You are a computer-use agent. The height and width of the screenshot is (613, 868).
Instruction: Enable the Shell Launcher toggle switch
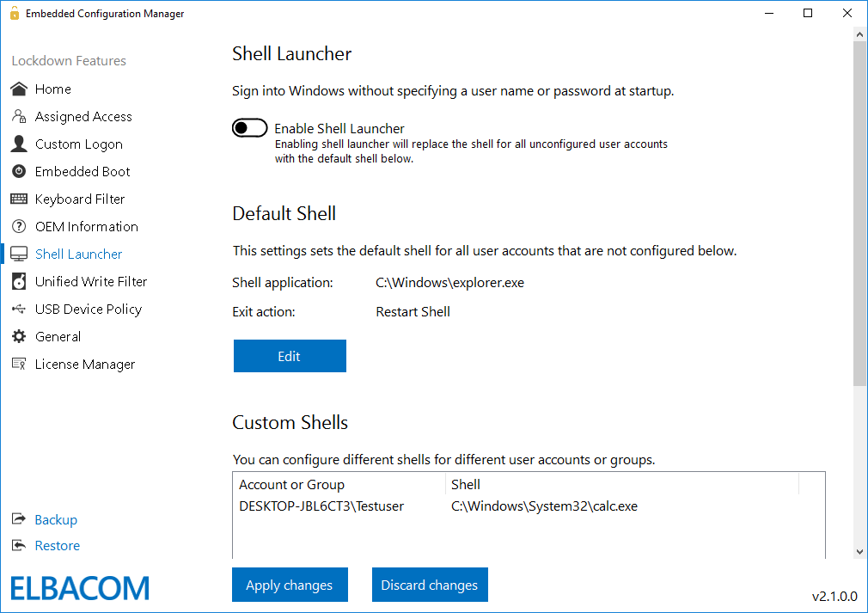tap(249, 127)
